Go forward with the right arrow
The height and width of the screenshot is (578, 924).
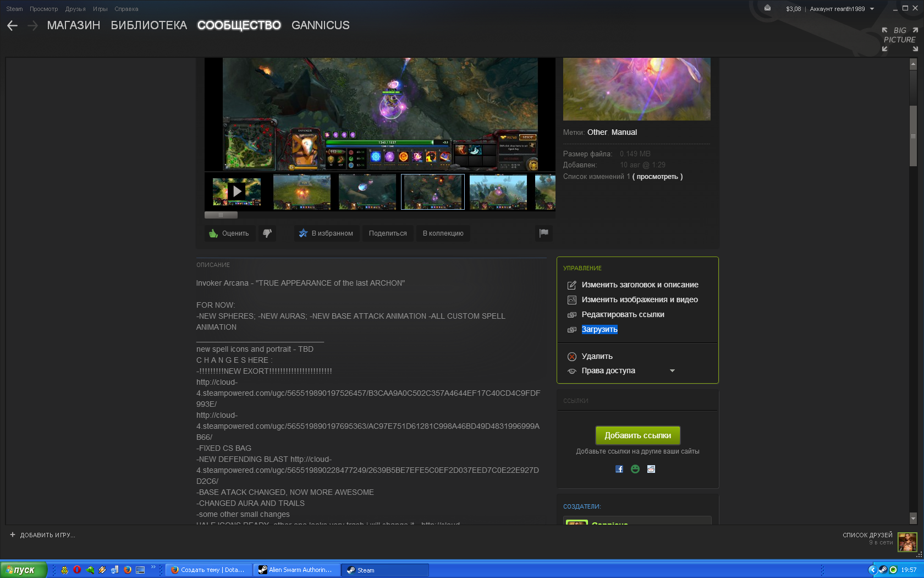32,25
